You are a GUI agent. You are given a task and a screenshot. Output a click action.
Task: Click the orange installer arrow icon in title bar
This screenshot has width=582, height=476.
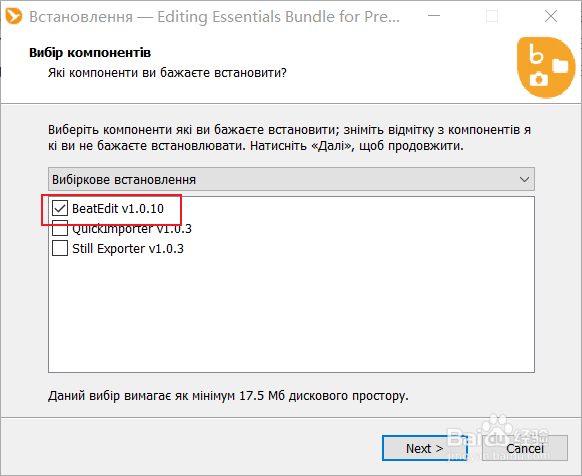click(14, 16)
